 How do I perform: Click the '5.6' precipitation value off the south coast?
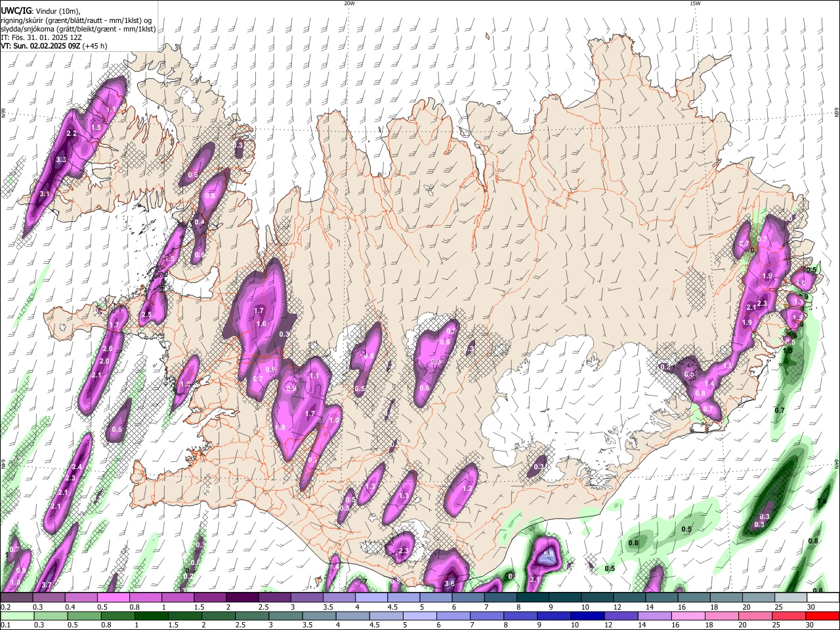pos(550,555)
